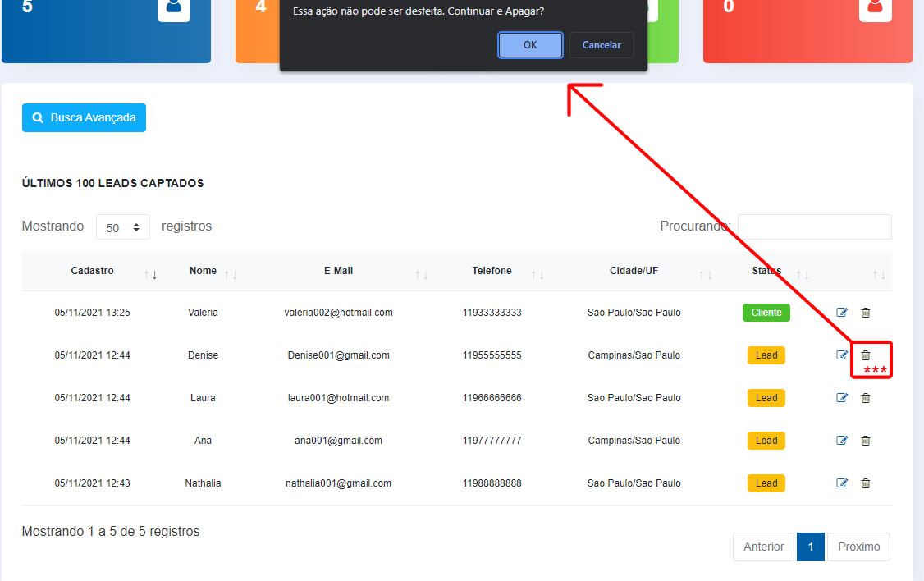Click email nathalia001@gmail.com
This screenshot has height=581, width=924.
[x=338, y=483]
